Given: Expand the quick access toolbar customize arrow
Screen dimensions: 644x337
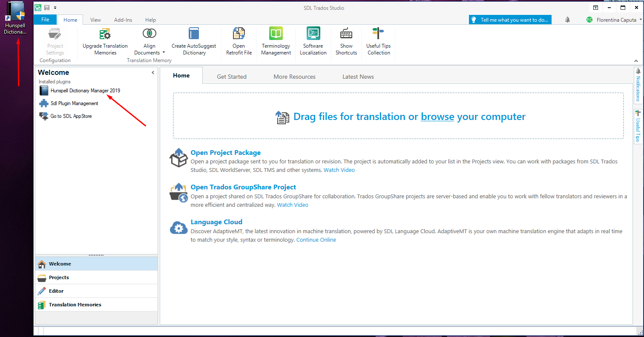Looking at the screenshot, I should [x=55, y=8].
